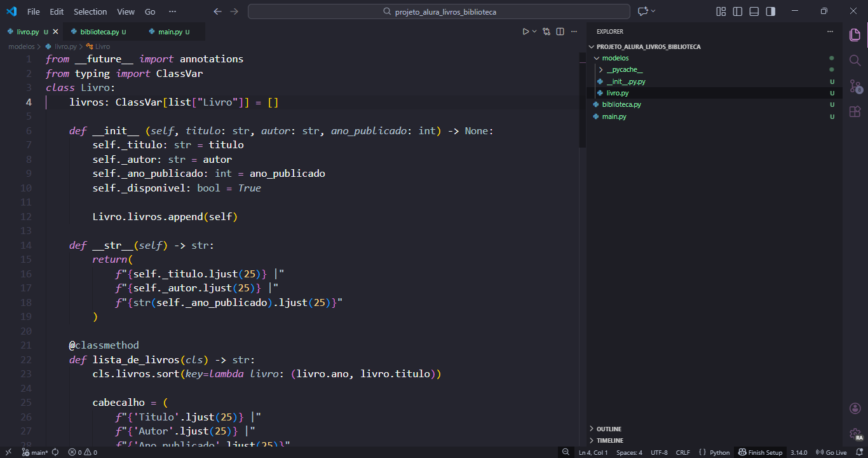The height and width of the screenshot is (458, 868).
Task: Expand the OUTLINE section
Action: [x=609, y=429]
